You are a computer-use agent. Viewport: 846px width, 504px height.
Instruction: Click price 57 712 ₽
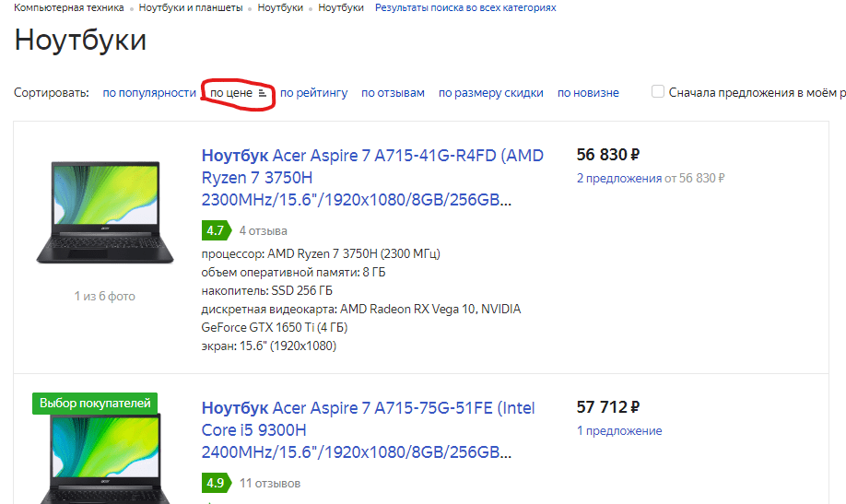pyautogui.click(x=608, y=407)
